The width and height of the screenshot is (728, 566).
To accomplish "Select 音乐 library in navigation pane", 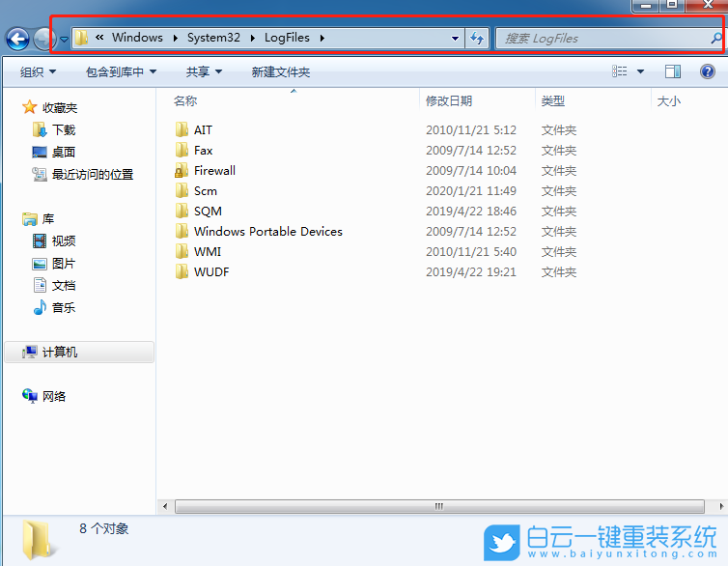I will [64, 307].
